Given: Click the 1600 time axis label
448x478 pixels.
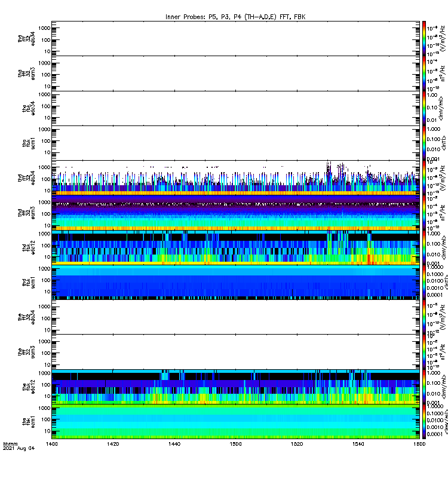Looking at the screenshot, I should [419, 444].
